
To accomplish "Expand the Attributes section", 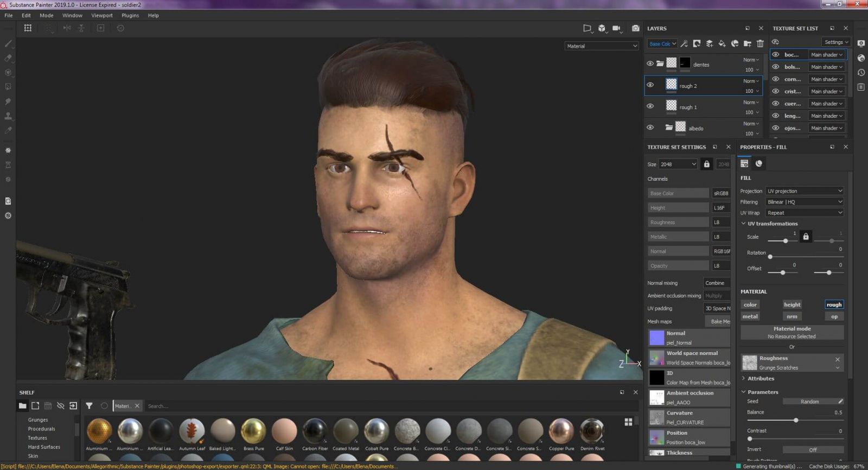I will coord(743,378).
